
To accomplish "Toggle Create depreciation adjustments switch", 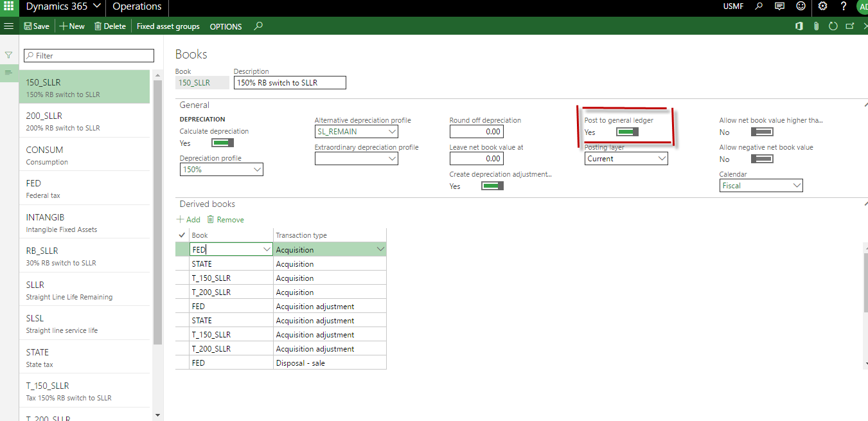I will tap(492, 186).
